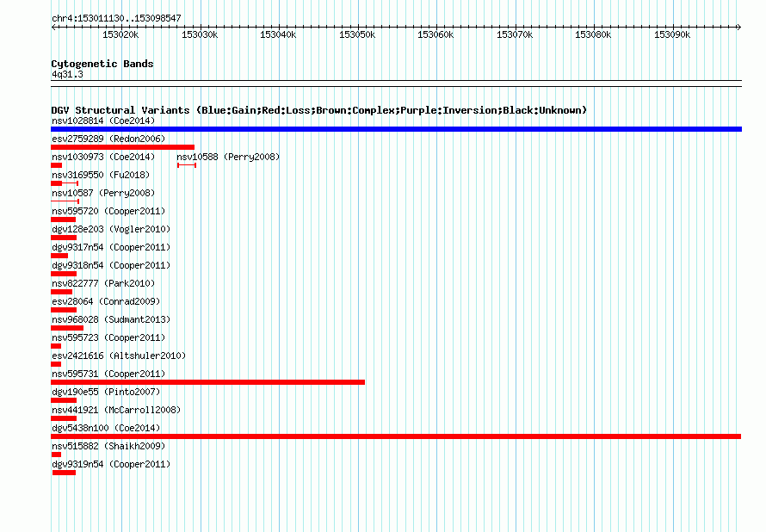Click the 153050k ruler tick label
This screenshot has width=766, height=532.
coord(357,34)
